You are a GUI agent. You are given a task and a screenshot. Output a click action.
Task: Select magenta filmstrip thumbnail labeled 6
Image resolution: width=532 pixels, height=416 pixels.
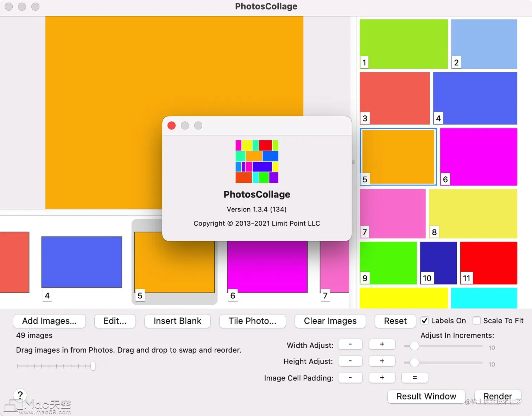(267, 267)
